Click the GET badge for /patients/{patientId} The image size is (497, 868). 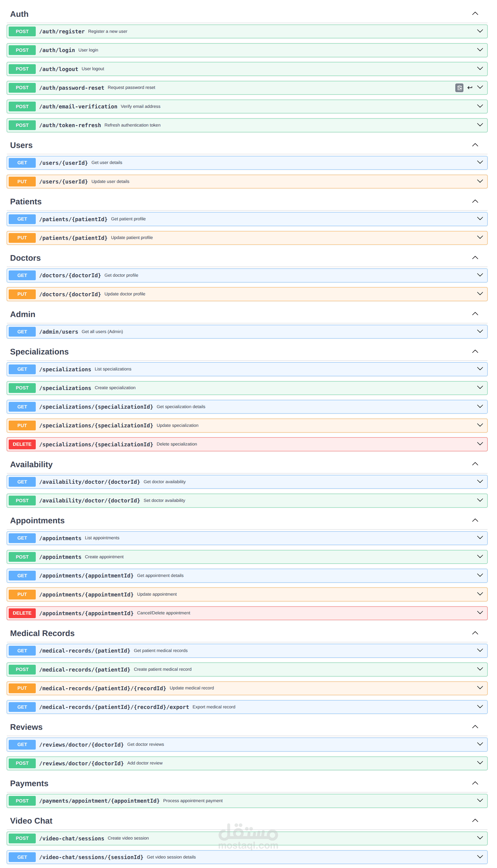[22, 219]
